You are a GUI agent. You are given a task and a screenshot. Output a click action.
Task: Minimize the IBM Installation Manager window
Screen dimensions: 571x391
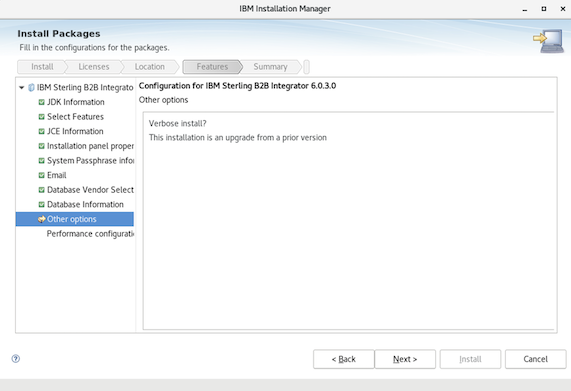tap(525, 9)
